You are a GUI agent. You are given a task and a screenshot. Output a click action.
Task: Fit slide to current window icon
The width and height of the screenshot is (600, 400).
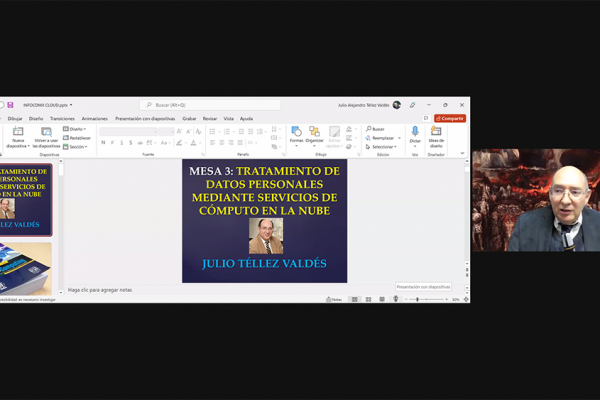(466, 299)
